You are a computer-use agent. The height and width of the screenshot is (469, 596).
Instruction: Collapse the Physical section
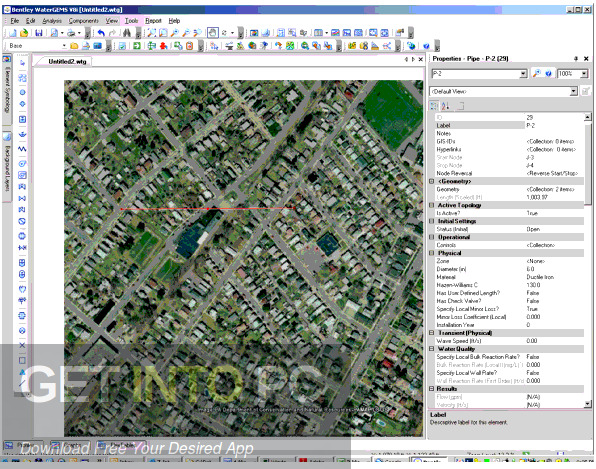(x=432, y=253)
